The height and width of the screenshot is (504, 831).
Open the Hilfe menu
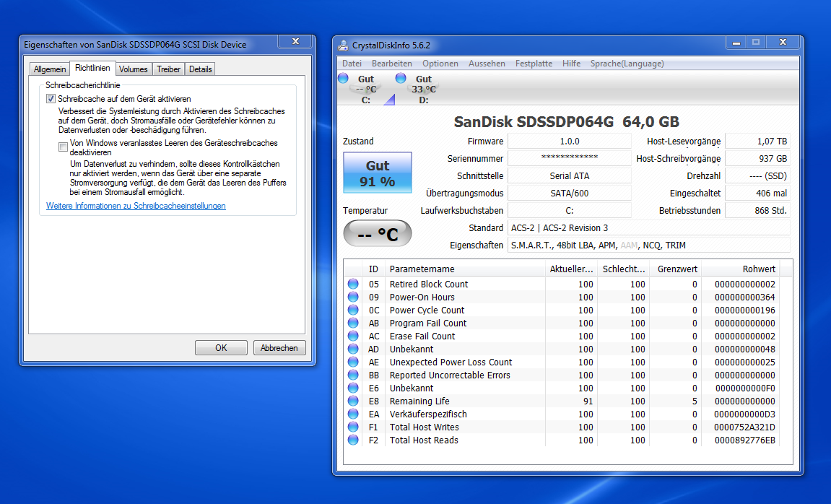point(571,64)
